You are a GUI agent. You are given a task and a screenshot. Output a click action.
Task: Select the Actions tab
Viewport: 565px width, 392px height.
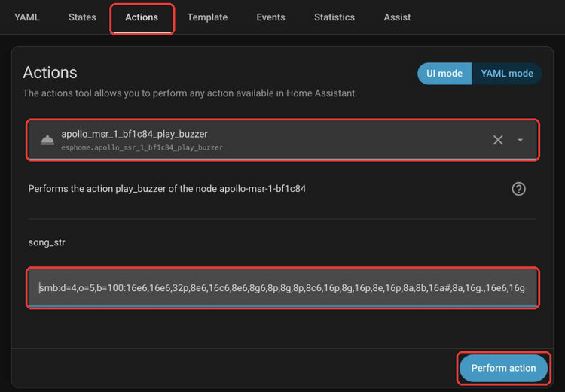pyautogui.click(x=142, y=17)
